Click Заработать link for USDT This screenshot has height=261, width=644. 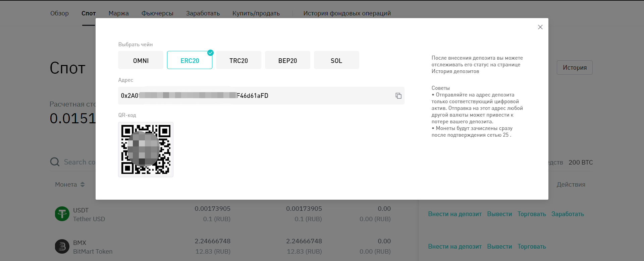click(568, 214)
